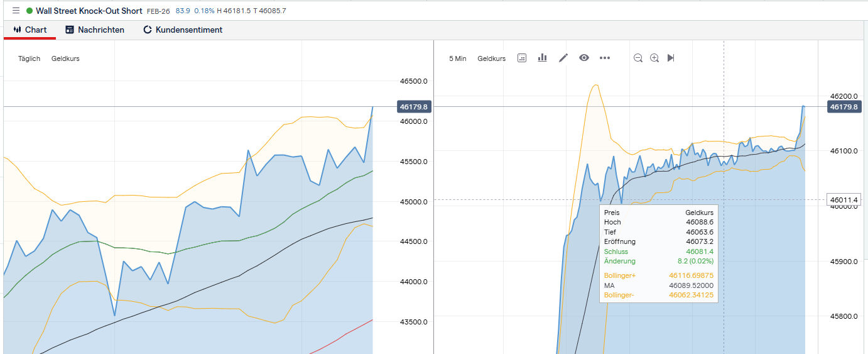Image resolution: width=868 pixels, height=354 pixels.
Task: Open the Geldkurs selector on left chart
Action: [x=65, y=58]
